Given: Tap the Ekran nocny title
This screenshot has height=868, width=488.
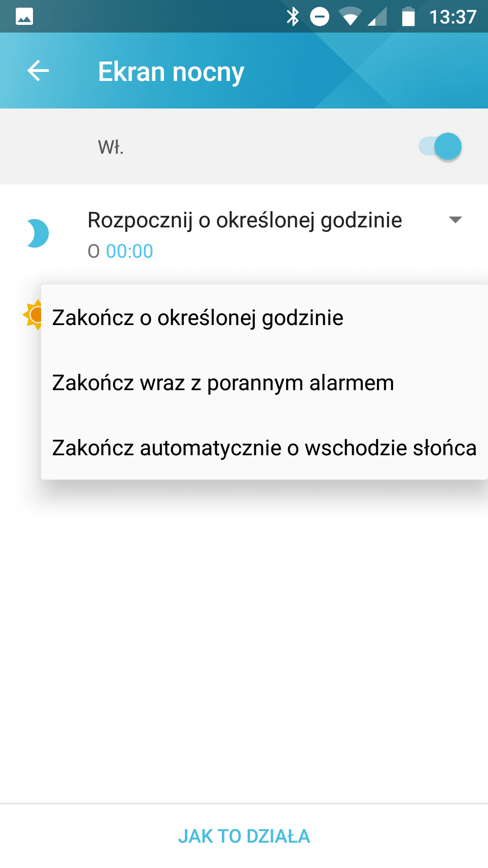Looking at the screenshot, I should click(171, 72).
